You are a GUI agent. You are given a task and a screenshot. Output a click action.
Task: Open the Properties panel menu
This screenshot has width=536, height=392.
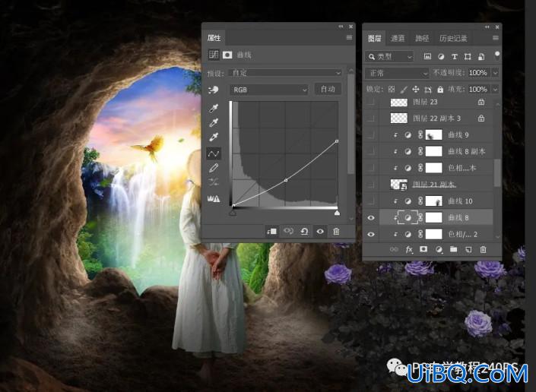tap(349, 37)
